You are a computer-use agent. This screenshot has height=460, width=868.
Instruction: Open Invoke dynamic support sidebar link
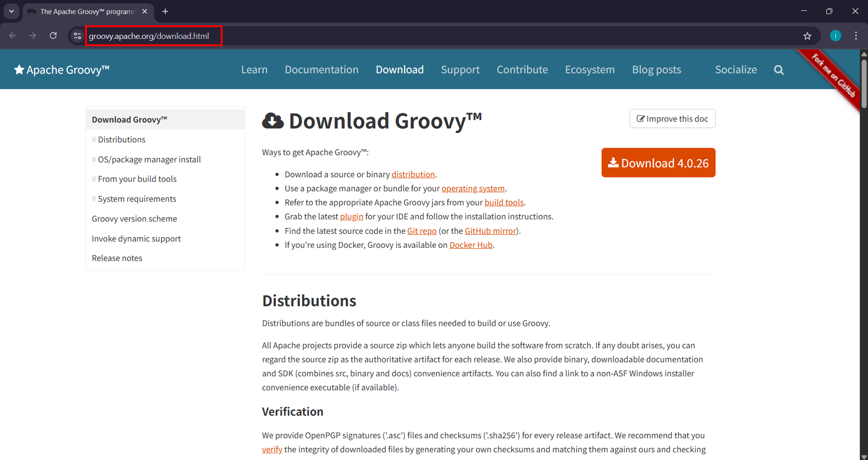[x=136, y=239]
